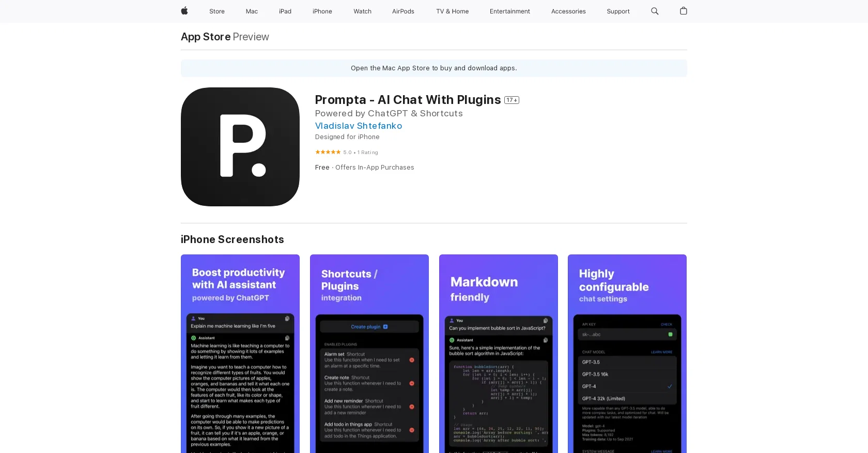Image resolution: width=868 pixels, height=453 pixels.
Task: Open 'Highly configurable chat settings' screenshot
Action: [627, 354]
